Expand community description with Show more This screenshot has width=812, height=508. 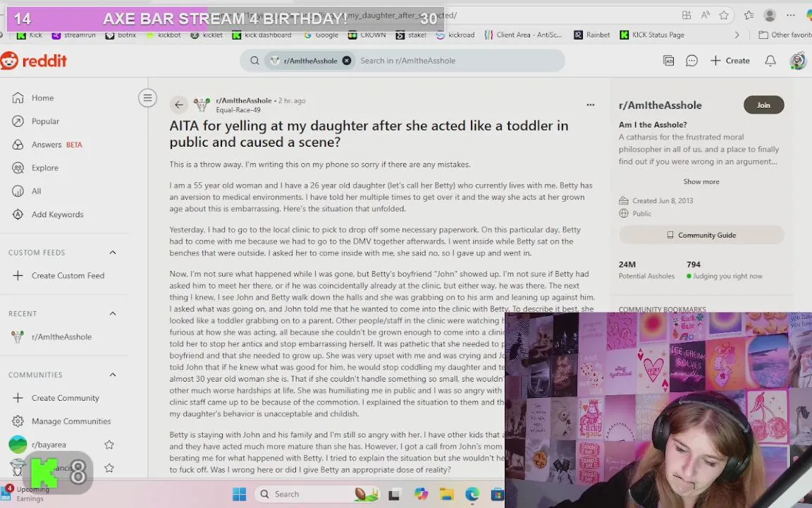pos(701,182)
